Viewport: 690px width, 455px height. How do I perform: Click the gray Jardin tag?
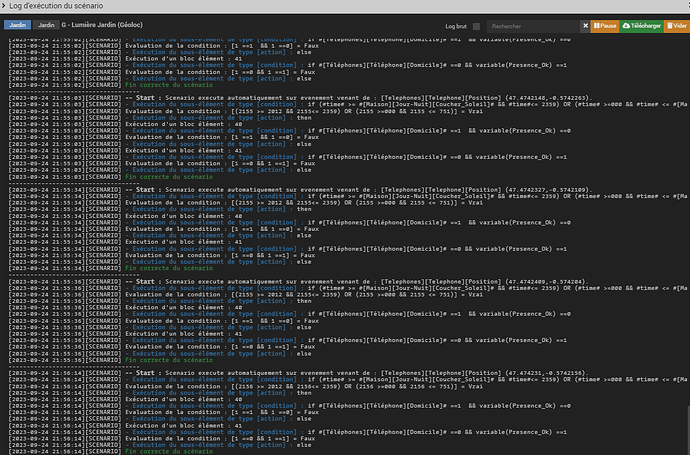coord(46,25)
